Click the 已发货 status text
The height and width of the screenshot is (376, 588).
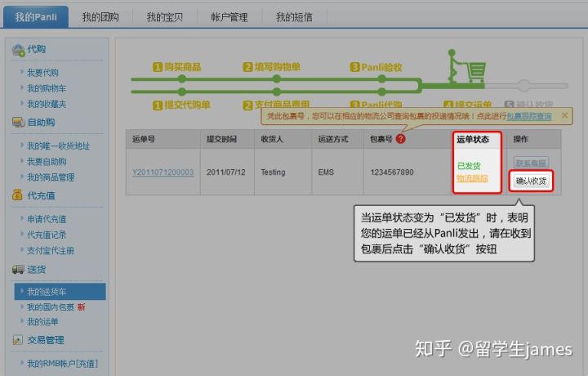click(x=469, y=166)
